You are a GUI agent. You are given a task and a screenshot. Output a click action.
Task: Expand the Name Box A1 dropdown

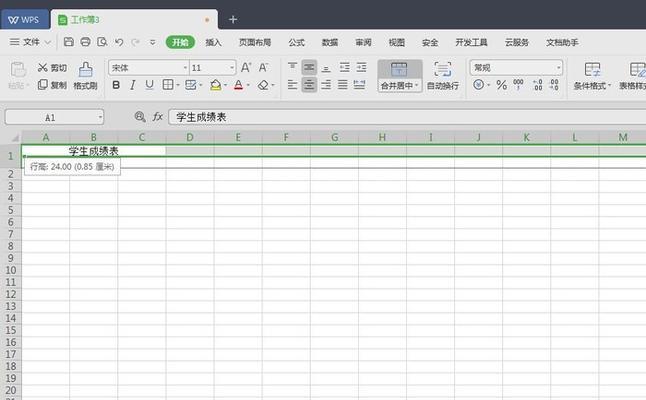[x=100, y=117]
